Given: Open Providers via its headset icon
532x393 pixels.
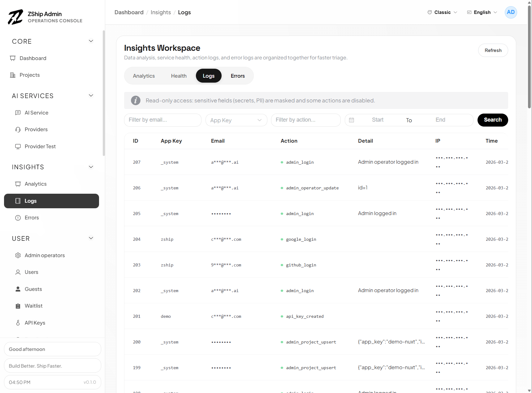Looking at the screenshot, I should click(18, 130).
